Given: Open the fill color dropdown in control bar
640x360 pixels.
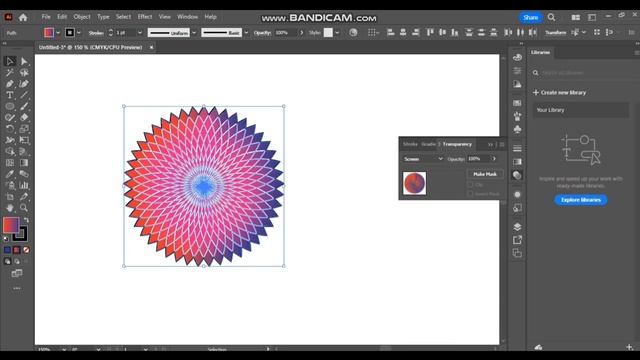Looking at the screenshot, I should pyautogui.click(x=58, y=33).
